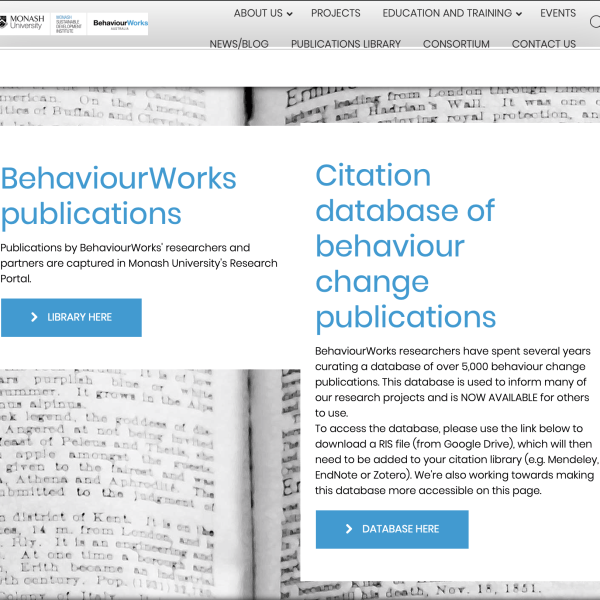Select the BehaviourWorks publications heading
This screenshot has height=600, width=600.
coord(118,196)
